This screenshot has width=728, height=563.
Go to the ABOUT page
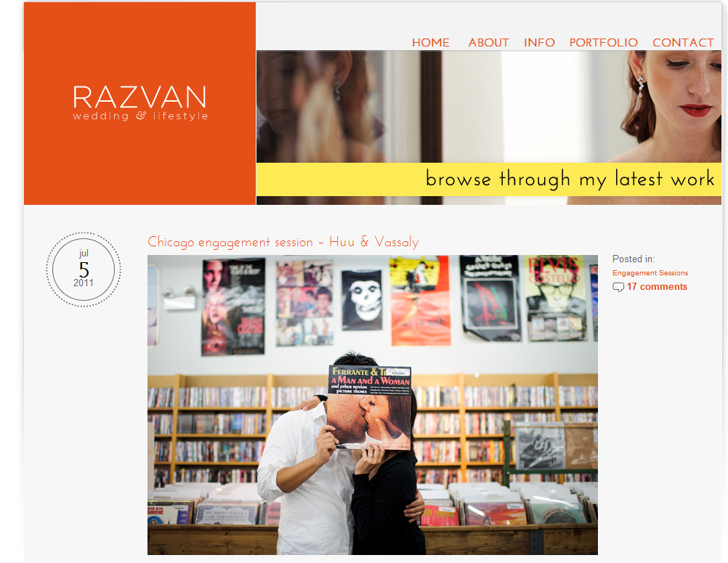point(488,43)
